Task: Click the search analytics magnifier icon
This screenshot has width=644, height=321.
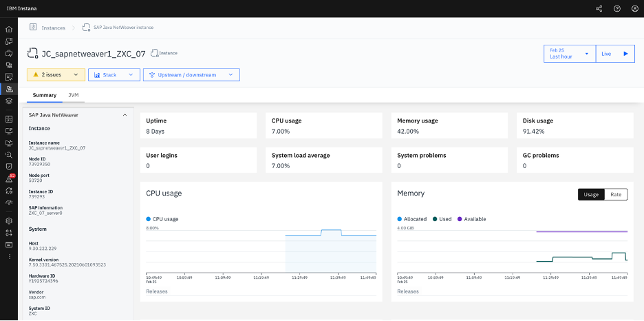Action: pos(9,155)
